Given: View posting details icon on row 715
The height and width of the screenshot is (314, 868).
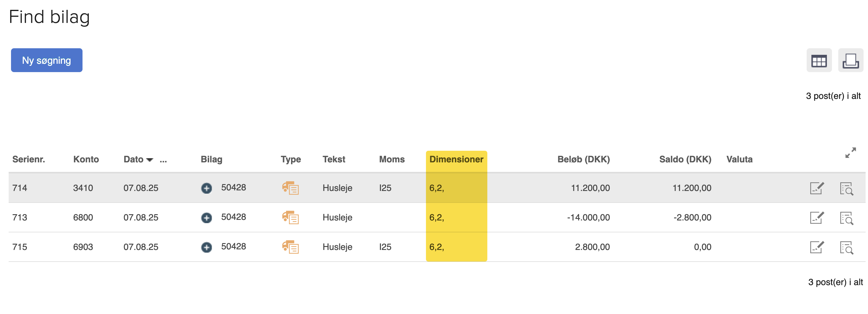Looking at the screenshot, I should point(847,248).
